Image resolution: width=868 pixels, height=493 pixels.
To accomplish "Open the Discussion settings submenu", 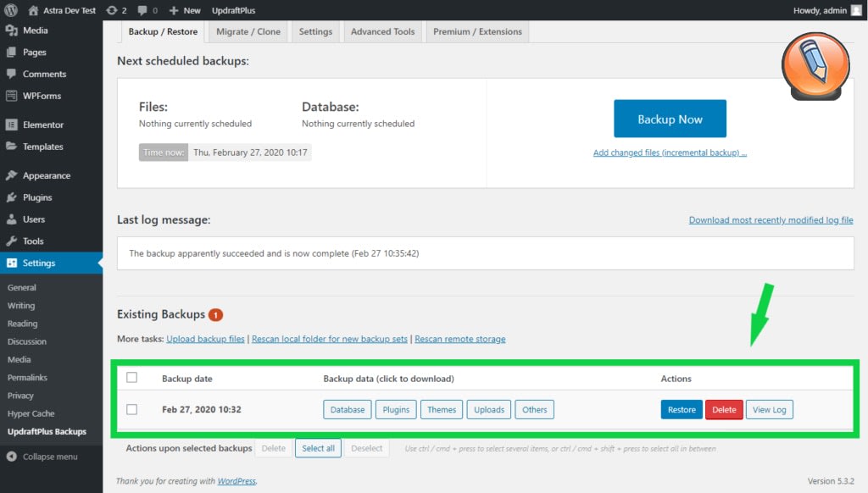I will click(x=26, y=341).
